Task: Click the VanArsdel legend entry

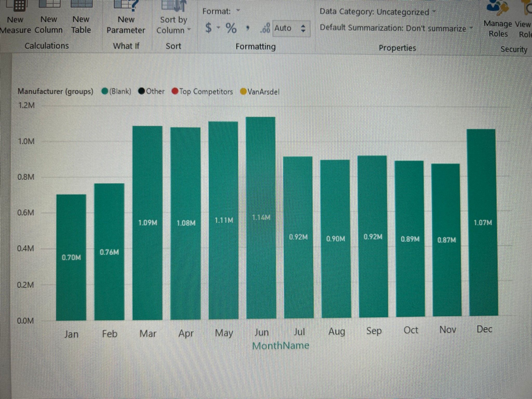Action: point(260,92)
